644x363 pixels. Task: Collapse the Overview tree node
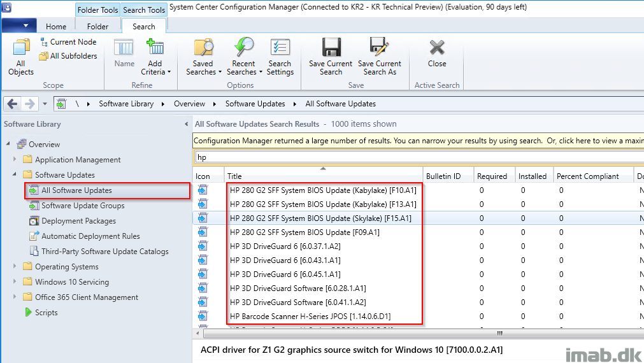[x=8, y=144]
